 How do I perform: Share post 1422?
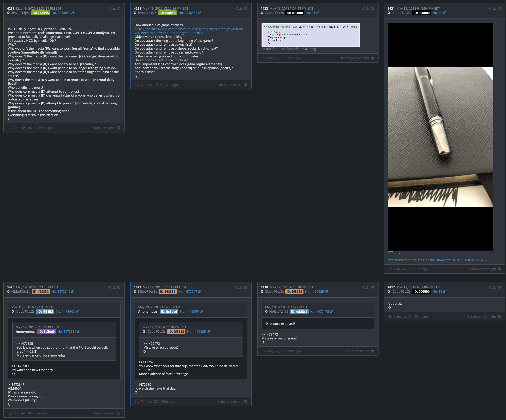click(x=363, y=8)
